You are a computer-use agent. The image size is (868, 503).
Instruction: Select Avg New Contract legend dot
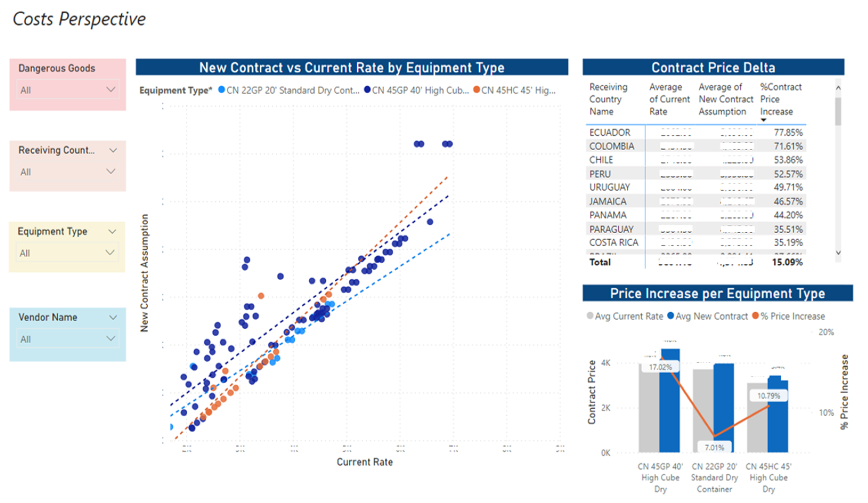click(x=670, y=316)
